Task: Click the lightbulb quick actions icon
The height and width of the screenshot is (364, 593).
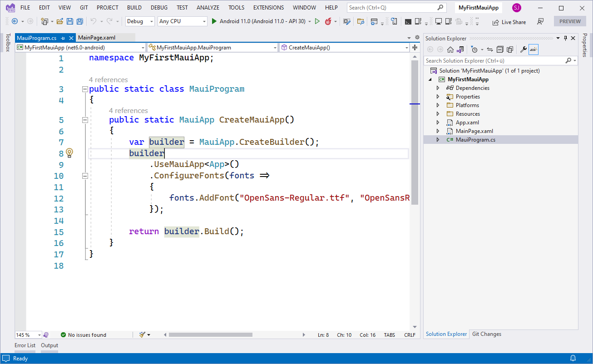Action: pyautogui.click(x=69, y=153)
